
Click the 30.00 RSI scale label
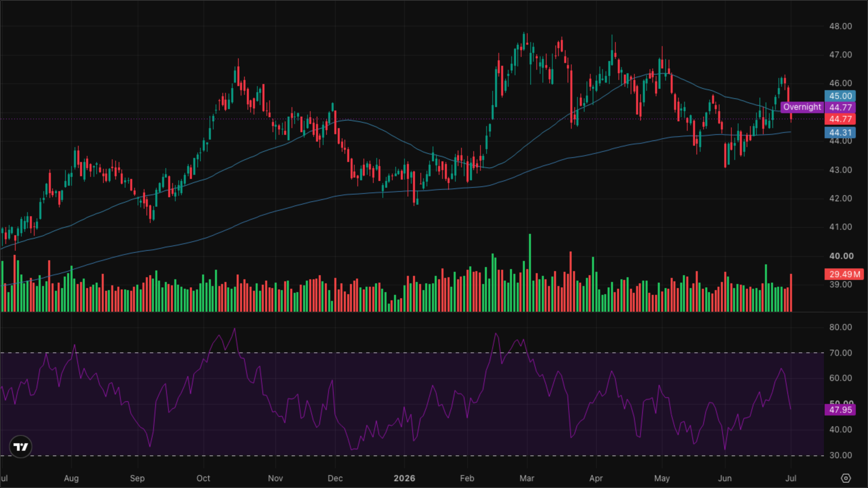[841, 455]
